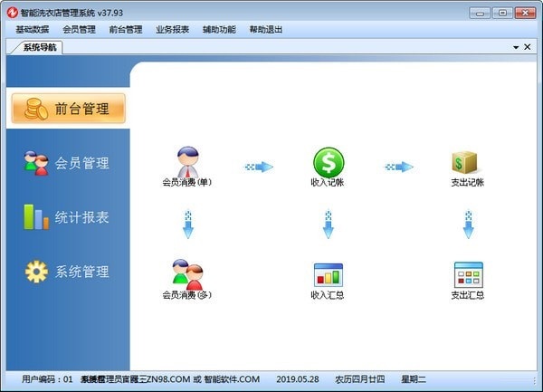Open 前台管理 menu in menu bar

coord(126,29)
